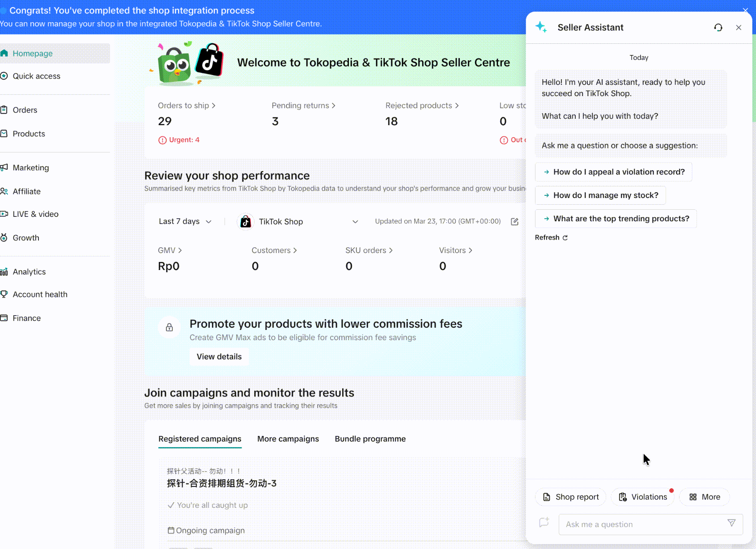
Task: Click the Tokopedia TikTok mascot logo
Action: coord(187,63)
